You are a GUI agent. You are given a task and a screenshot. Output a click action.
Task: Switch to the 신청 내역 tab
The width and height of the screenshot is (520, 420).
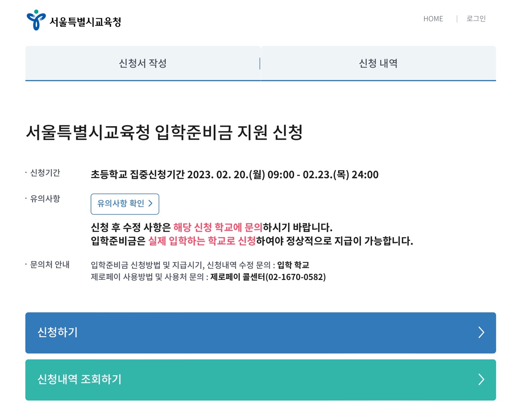tap(378, 63)
